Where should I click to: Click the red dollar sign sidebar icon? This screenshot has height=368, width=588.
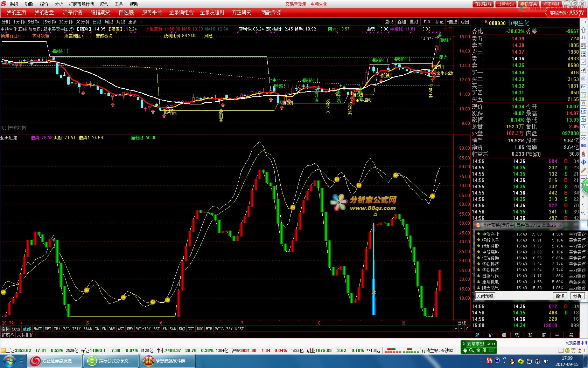point(583,154)
